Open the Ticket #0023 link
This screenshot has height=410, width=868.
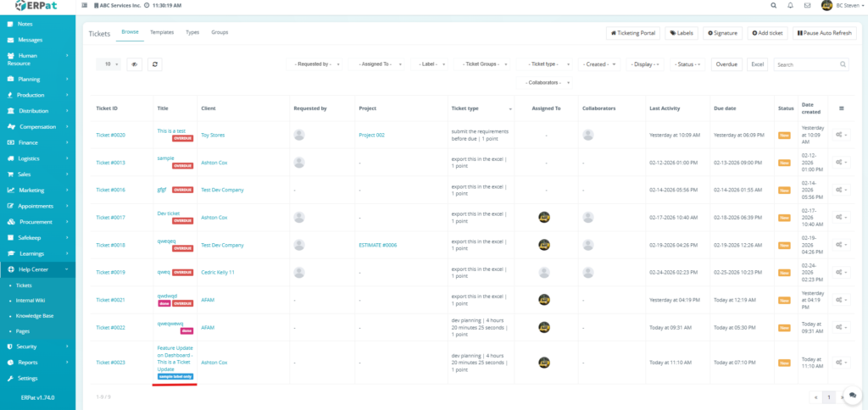coord(110,363)
